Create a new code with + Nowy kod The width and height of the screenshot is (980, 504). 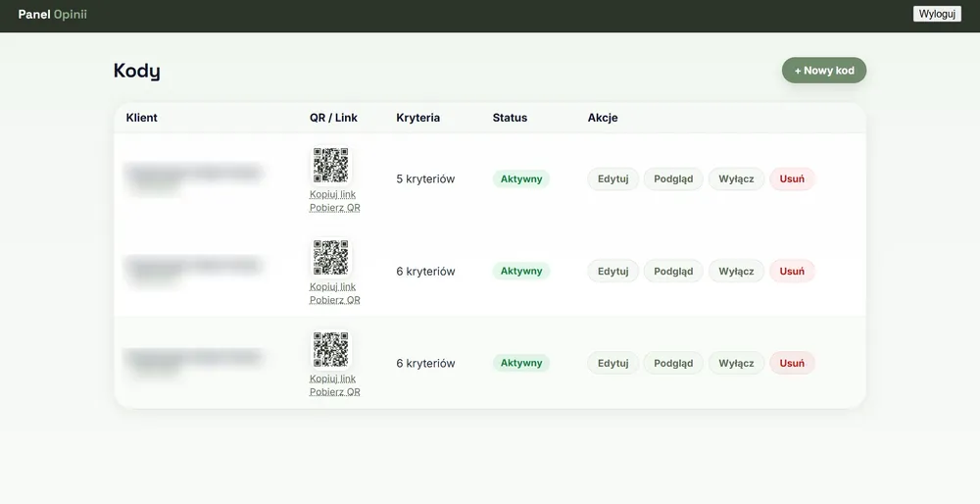point(824,71)
